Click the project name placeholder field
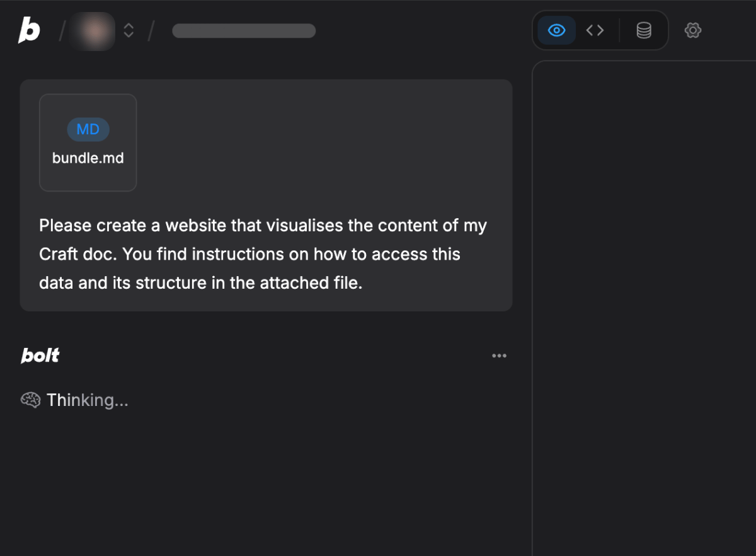 point(244,30)
